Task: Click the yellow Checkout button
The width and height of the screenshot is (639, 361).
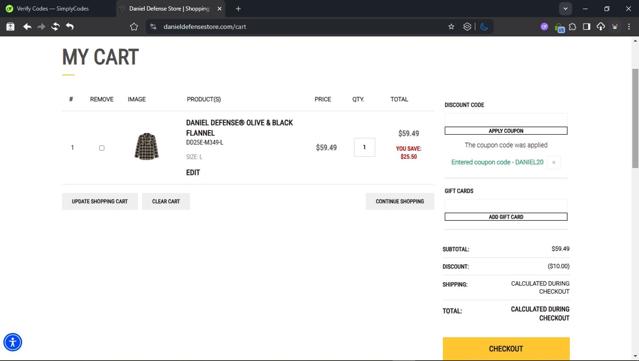Action: click(506, 348)
